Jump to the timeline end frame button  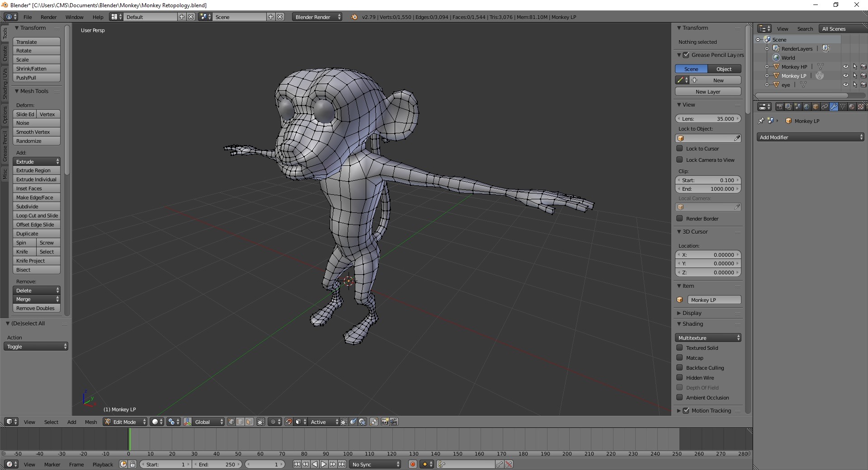(x=342, y=464)
